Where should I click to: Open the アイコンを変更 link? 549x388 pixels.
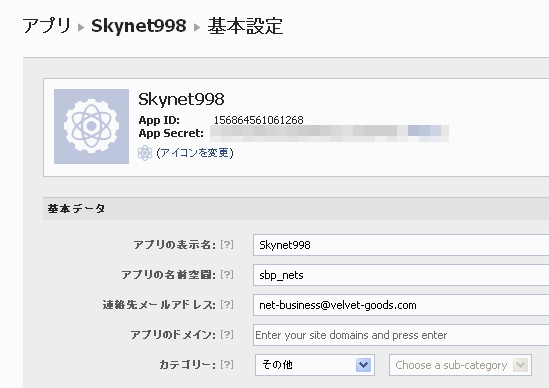pos(195,153)
